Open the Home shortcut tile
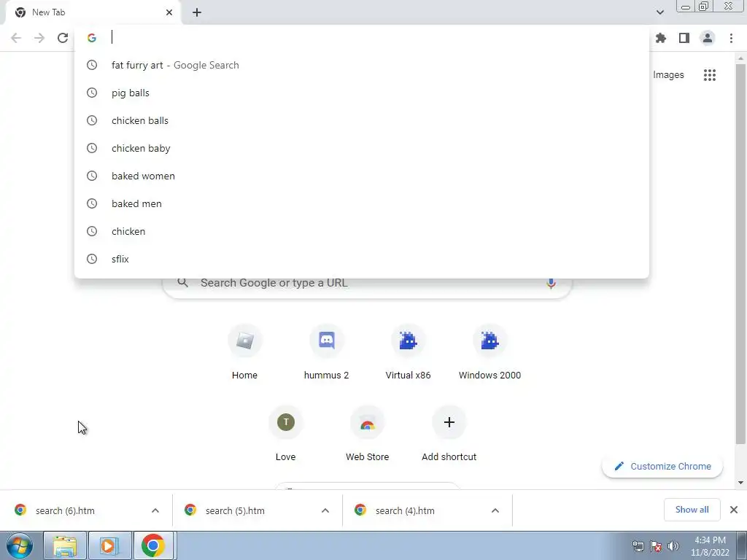Viewport: 747px width, 560px height. [244, 352]
